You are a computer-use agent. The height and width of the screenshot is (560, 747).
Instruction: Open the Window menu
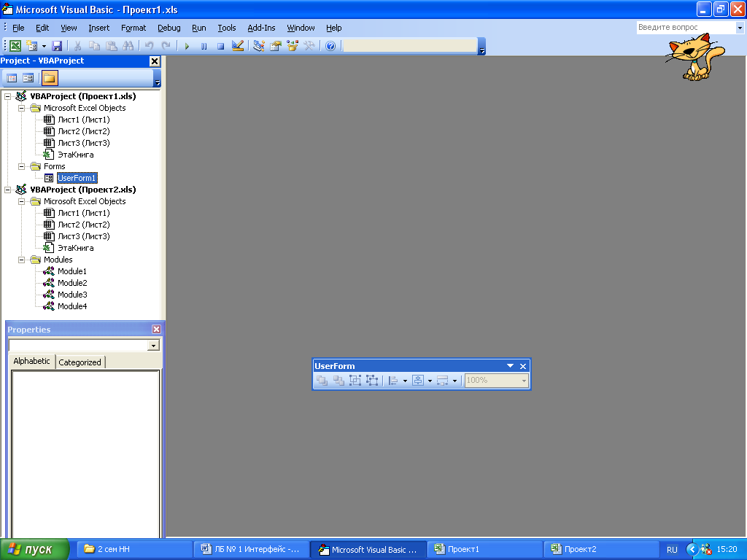pyautogui.click(x=301, y=28)
